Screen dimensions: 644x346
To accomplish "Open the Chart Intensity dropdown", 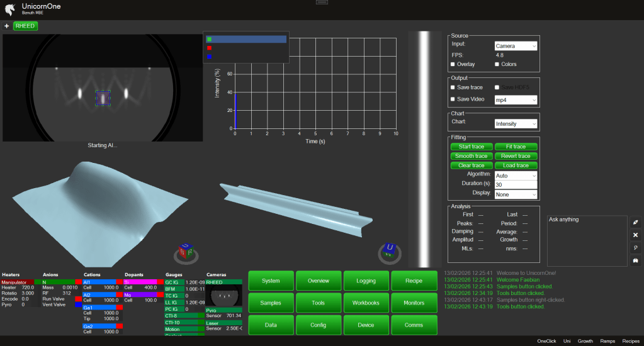I will [516, 124].
